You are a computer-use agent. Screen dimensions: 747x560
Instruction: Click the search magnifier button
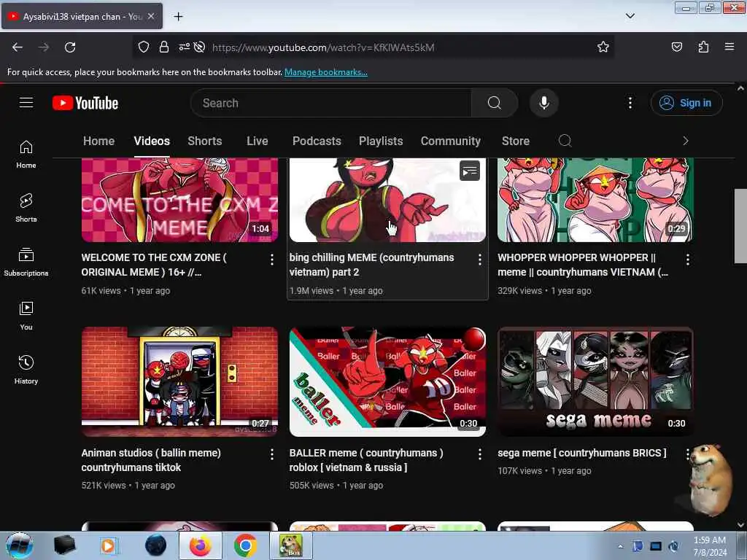[x=495, y=103]
